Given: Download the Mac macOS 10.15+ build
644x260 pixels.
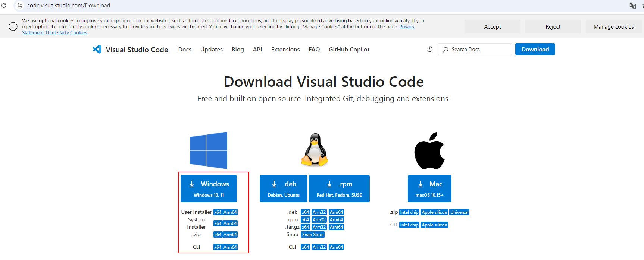Looking at the screenshot, I should (x=429, y=188).
